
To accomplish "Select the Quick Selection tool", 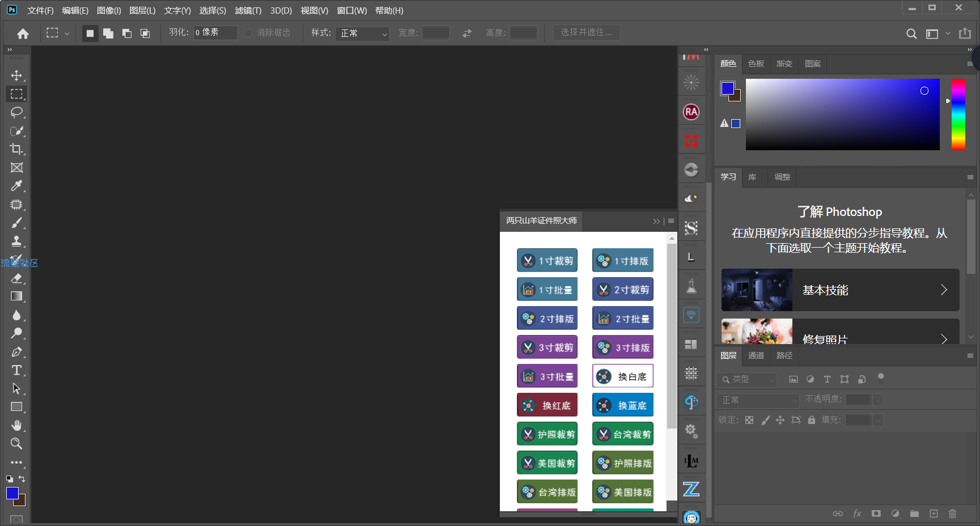I will (x=16, y=131).
